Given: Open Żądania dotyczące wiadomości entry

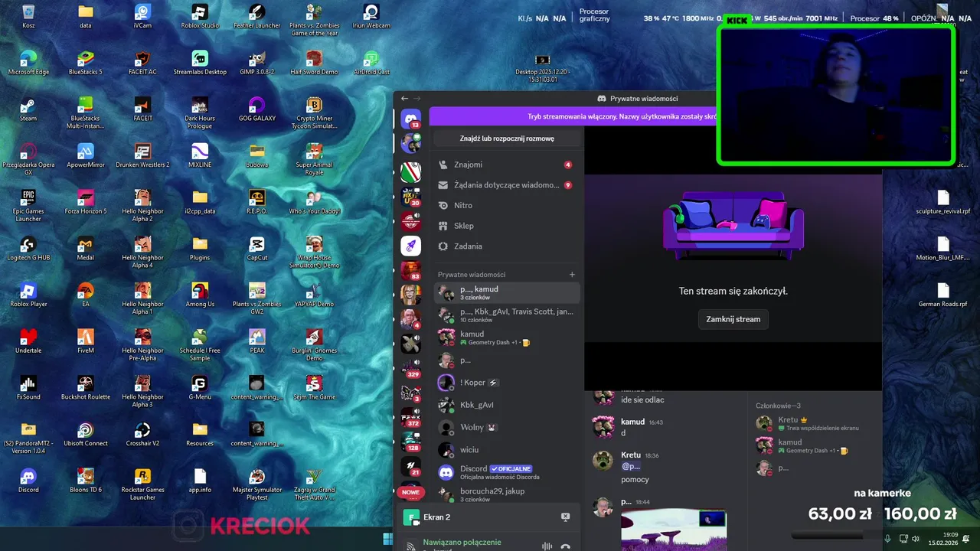Looking at the screenshot, I should coord(506,185).
